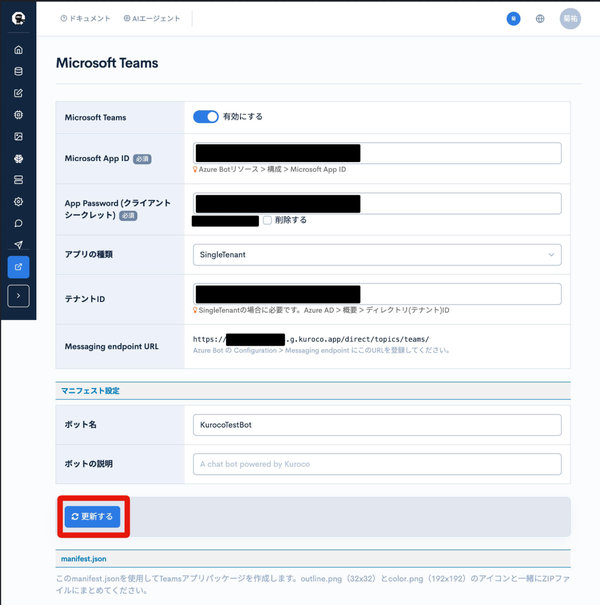Open the アプリの種類 SingleTenant dropdown
The width and height of the screenshot is (600, 605).
tap(377, 255)
